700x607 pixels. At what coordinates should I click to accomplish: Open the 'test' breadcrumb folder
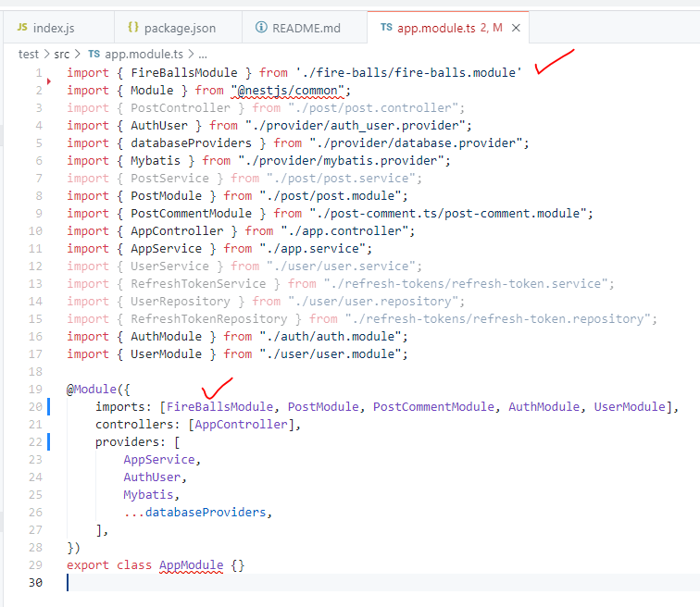click(x=29, y=54)
